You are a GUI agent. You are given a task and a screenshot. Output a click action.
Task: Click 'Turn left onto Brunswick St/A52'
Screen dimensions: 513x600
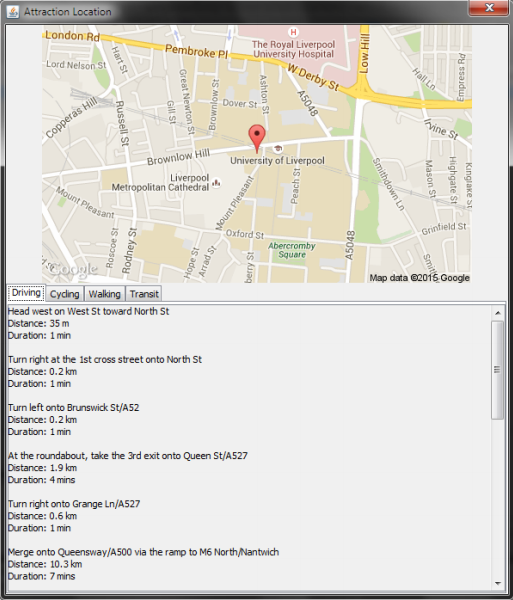tap(73, 408)
